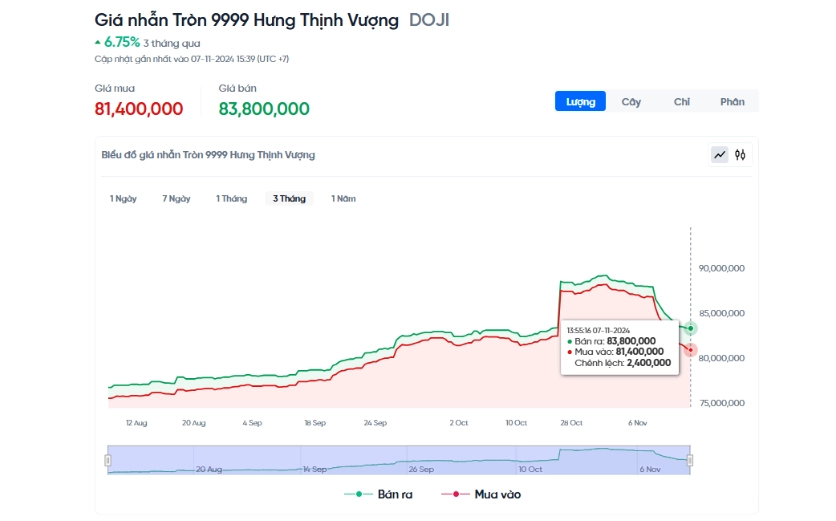
Task: Switch to candlestick chart view icon
Action: coord(740,155)
